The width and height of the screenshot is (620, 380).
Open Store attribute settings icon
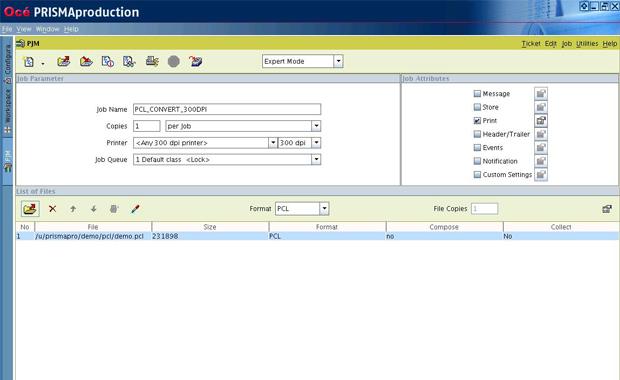pos(541,107)
